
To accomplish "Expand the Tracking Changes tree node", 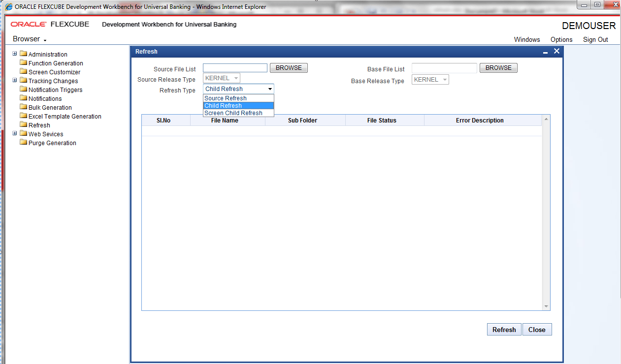I will (14, 80).
